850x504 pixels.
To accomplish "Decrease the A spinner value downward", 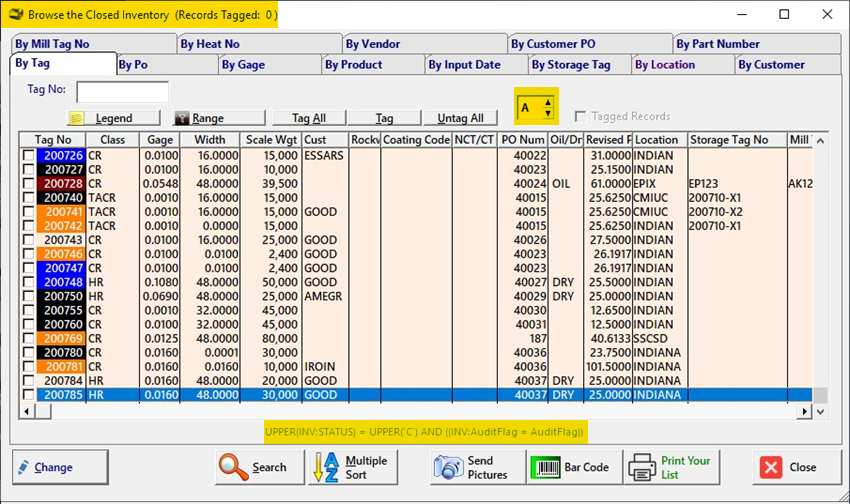I will click(x=547, y=112).
